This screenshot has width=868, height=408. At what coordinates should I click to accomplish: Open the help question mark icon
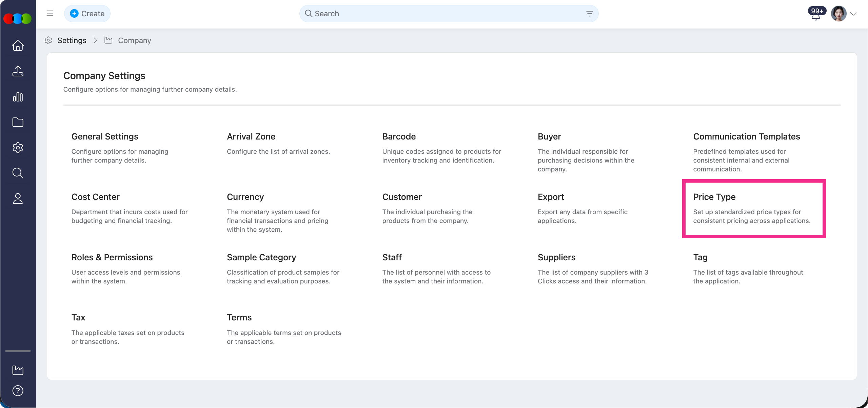[x=18, y=391]
